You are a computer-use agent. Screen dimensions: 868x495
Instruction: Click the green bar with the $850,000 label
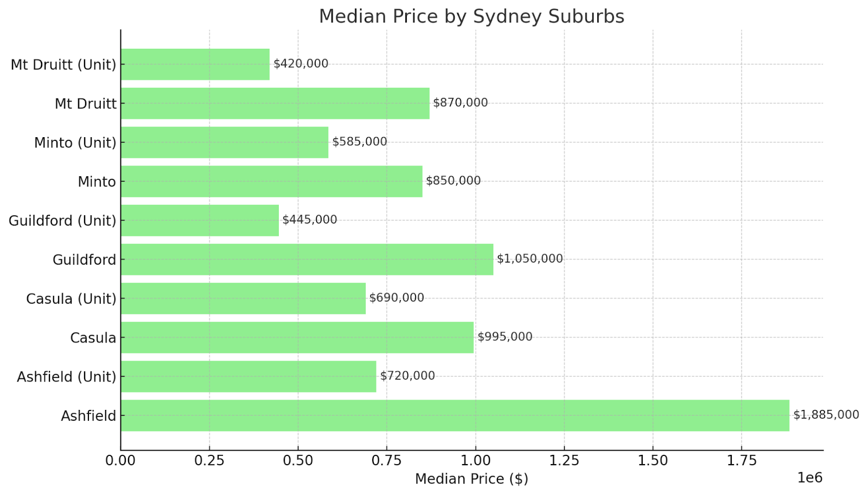click(272, 182)
